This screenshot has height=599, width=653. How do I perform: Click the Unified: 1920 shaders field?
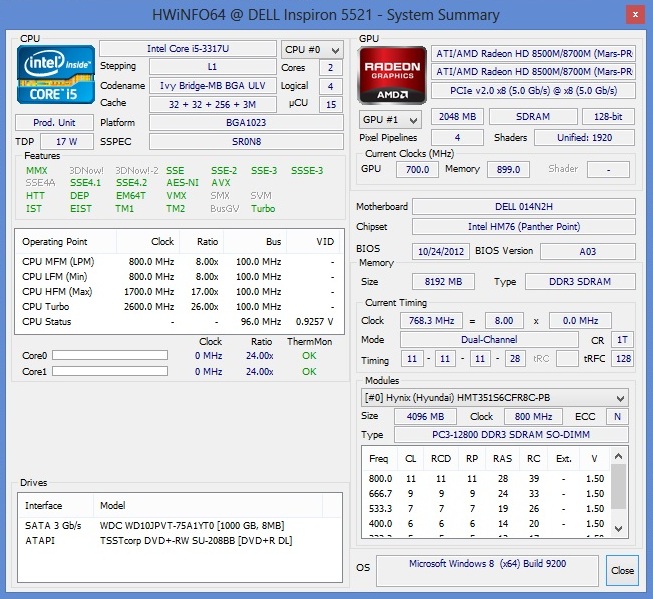[x=584, y=137]
